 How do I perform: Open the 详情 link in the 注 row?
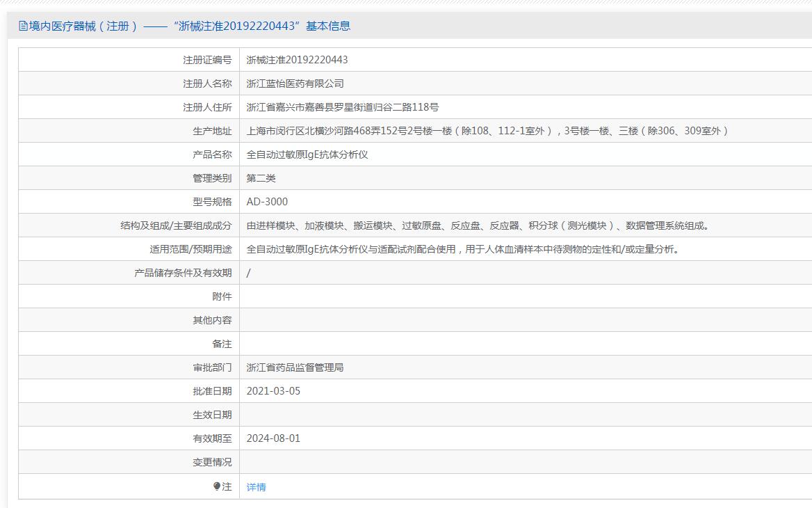click(256, 487)
